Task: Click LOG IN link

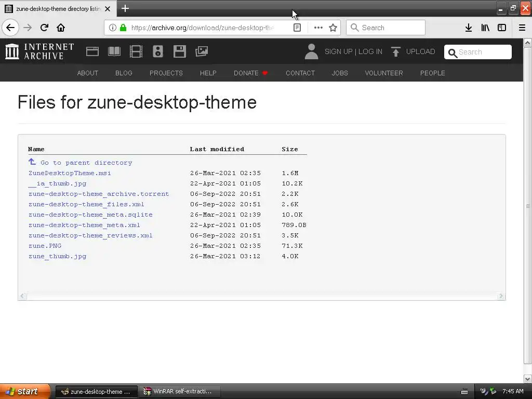Action: (x=370, y=51)
